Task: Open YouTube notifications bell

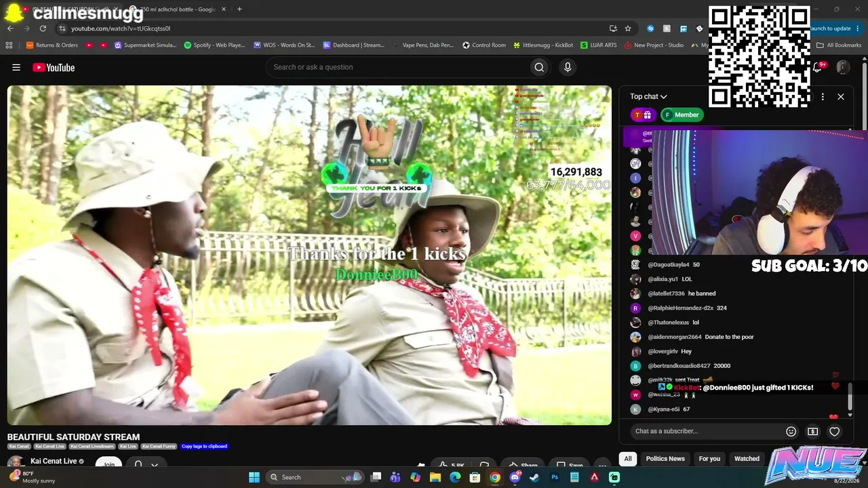Action: [x=818, y=67]
